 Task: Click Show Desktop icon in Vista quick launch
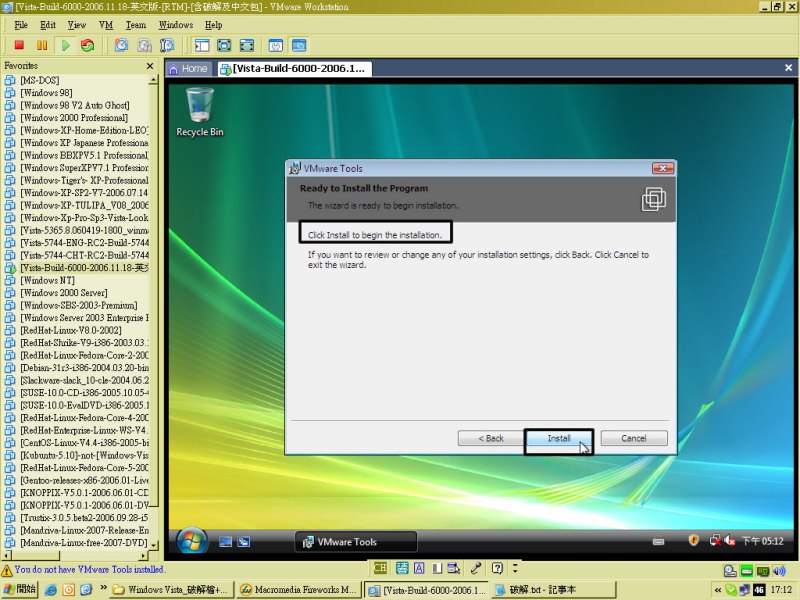[x=225, y=542]
